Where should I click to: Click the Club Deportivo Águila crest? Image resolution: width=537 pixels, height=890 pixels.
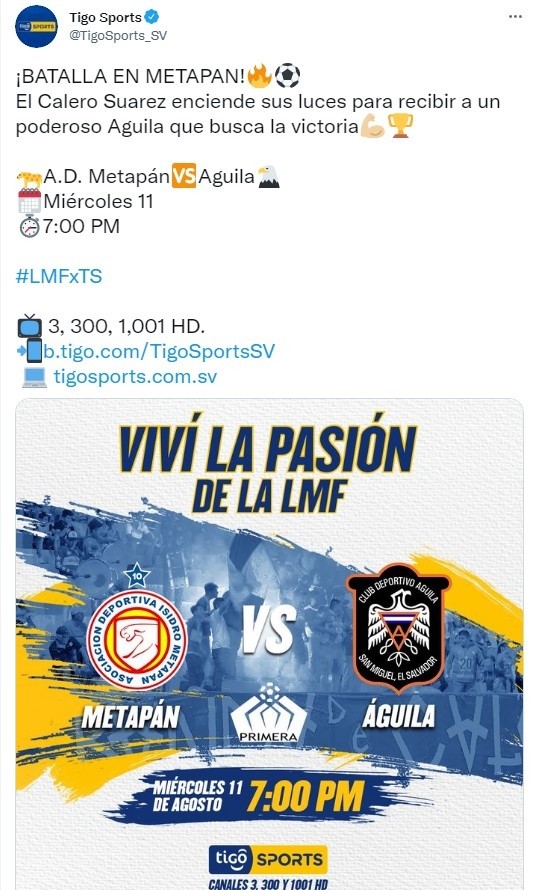(398, 628)
